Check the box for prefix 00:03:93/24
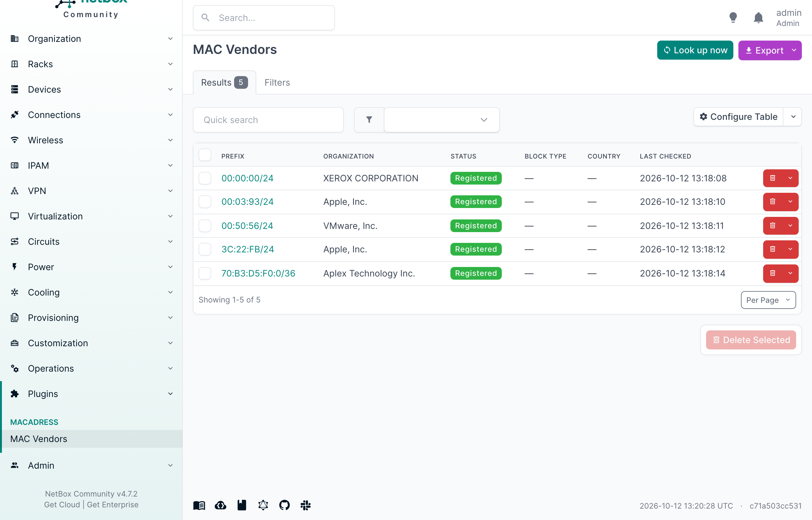 (x=205, y=202)
